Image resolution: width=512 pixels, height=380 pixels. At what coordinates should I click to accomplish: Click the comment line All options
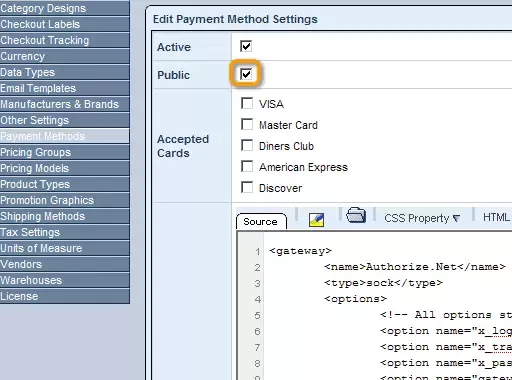point(446,315)
